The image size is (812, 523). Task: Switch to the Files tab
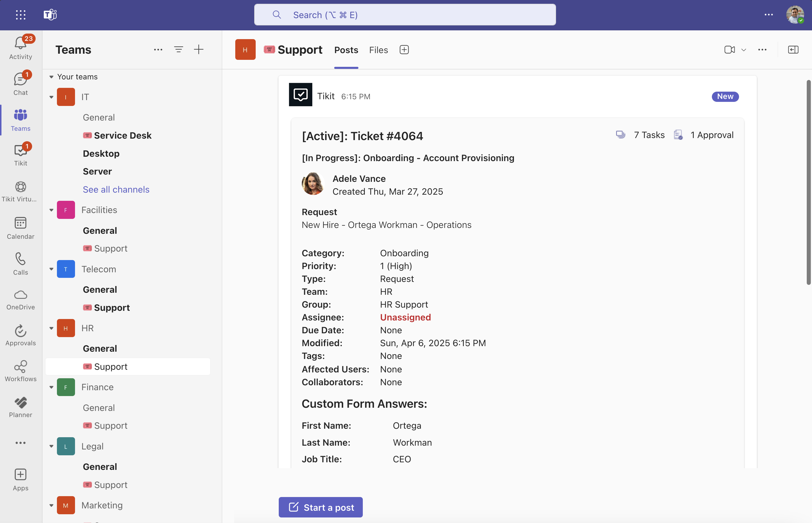coord(378,50)
